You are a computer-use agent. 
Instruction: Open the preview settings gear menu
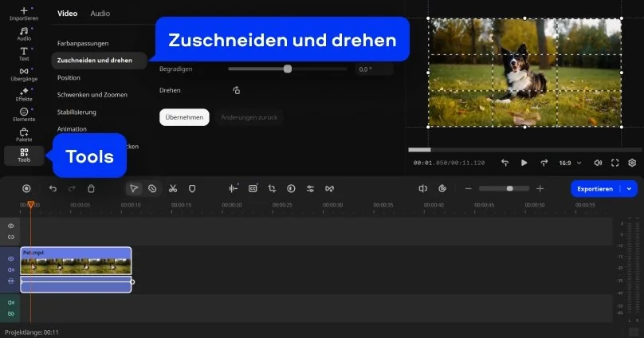click(x=632, y=163)
